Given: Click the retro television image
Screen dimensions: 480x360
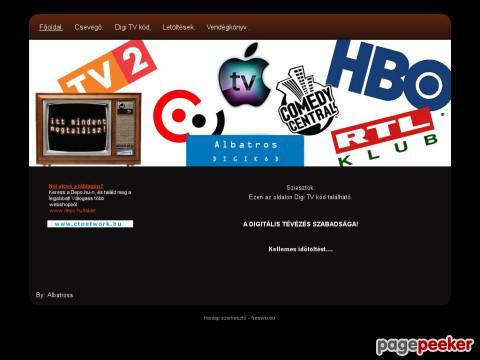Looking at the screenshot, I should pyautogui.click(x=88, y=129).
